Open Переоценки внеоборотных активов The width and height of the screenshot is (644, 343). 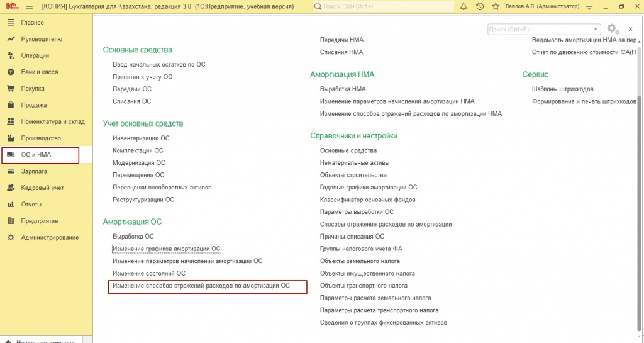162,188
